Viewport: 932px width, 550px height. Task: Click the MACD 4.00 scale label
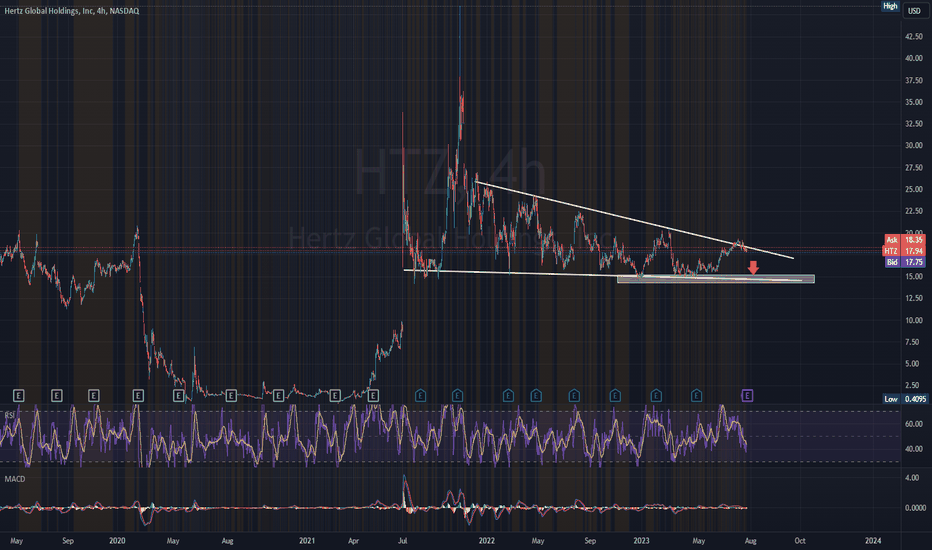[x=912, y=477]
